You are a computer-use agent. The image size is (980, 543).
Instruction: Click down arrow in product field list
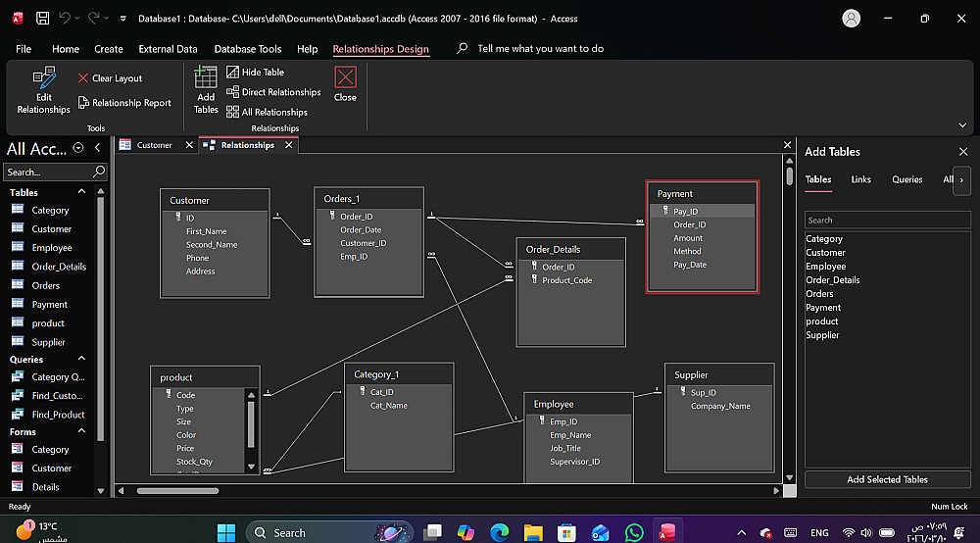pos(251,467)
